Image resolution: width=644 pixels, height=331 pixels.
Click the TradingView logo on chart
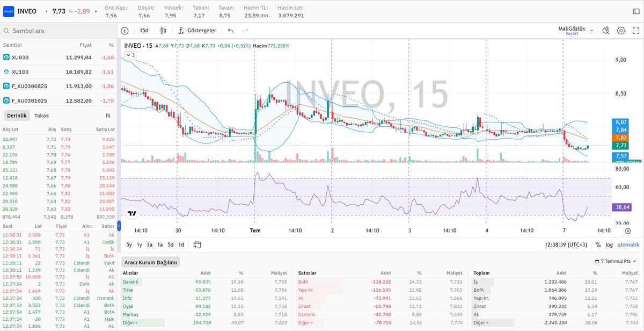131,213
